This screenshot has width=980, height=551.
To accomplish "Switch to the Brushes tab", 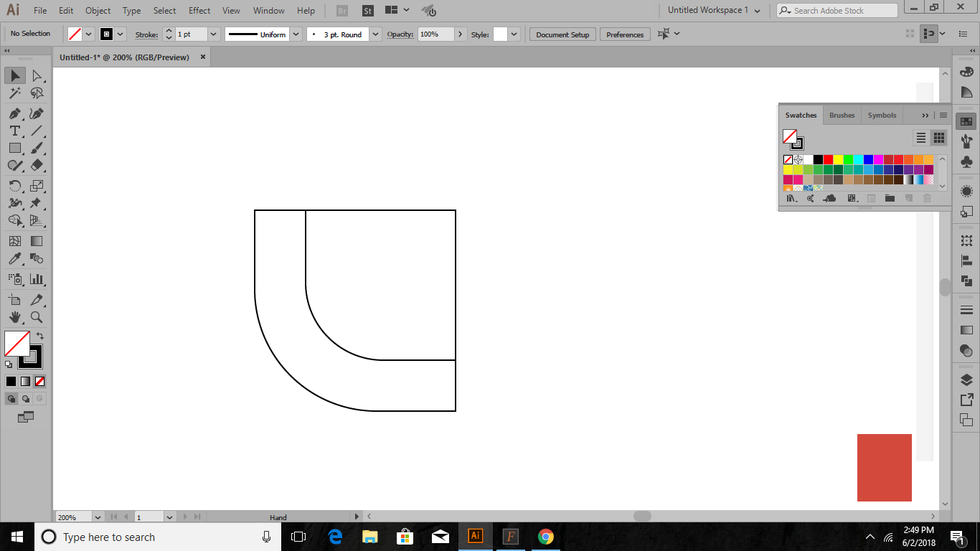I will coord(842,116).
